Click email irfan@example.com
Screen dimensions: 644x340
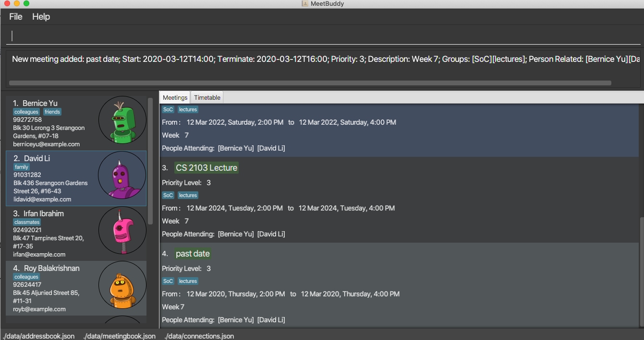point(39,255)
